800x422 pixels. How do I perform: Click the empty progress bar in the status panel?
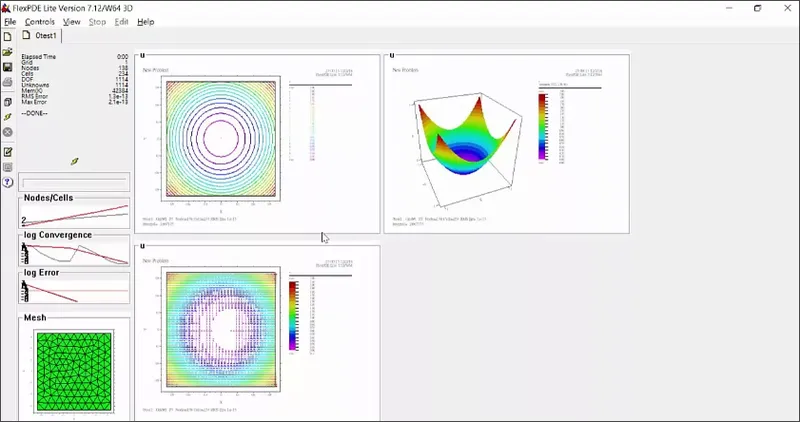tap(74, 183)
